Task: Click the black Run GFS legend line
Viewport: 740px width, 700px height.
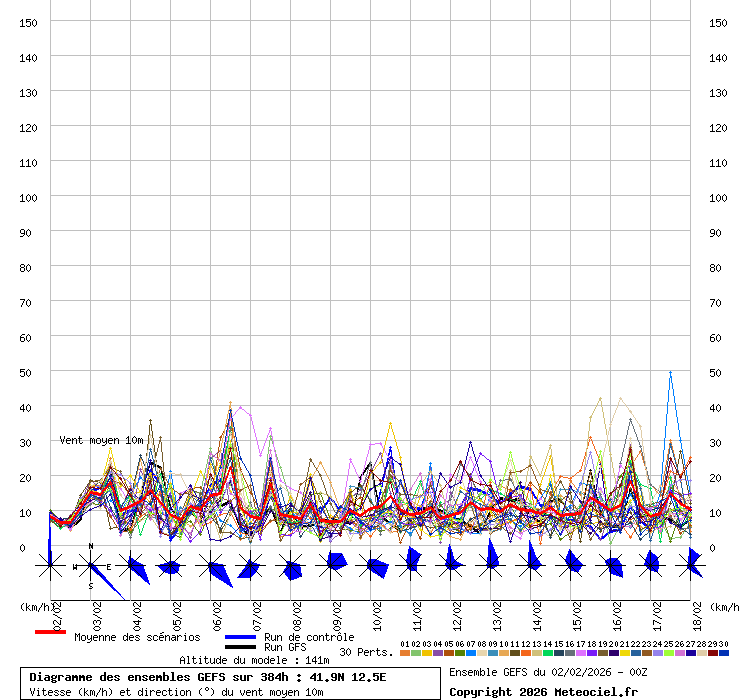Action: coord(240,647)
